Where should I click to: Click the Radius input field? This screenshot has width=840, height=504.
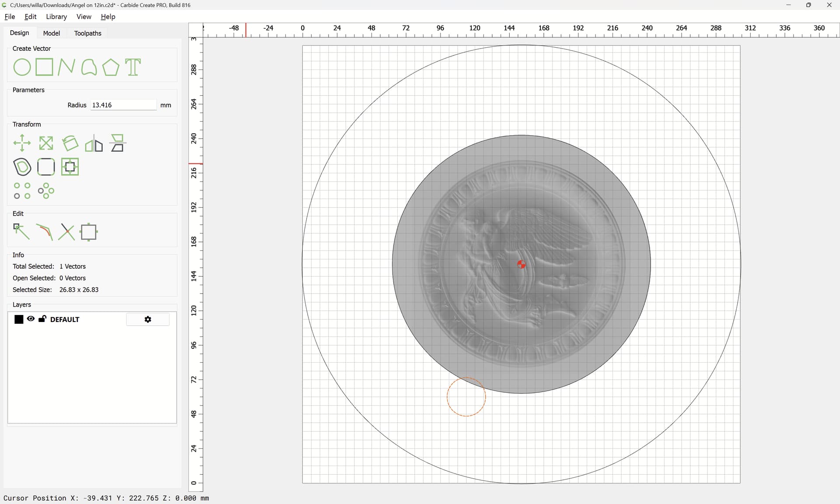123,105
